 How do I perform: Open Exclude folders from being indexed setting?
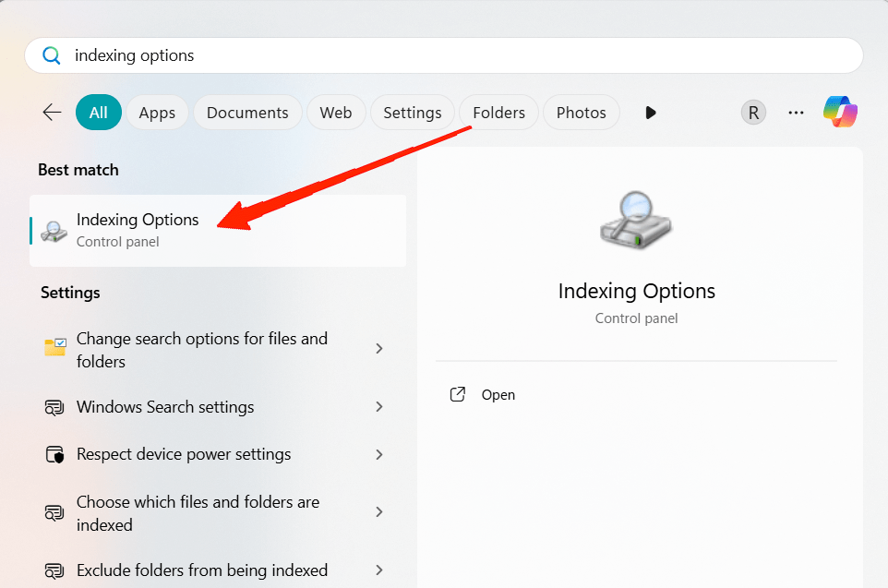(x=201, y=570)
